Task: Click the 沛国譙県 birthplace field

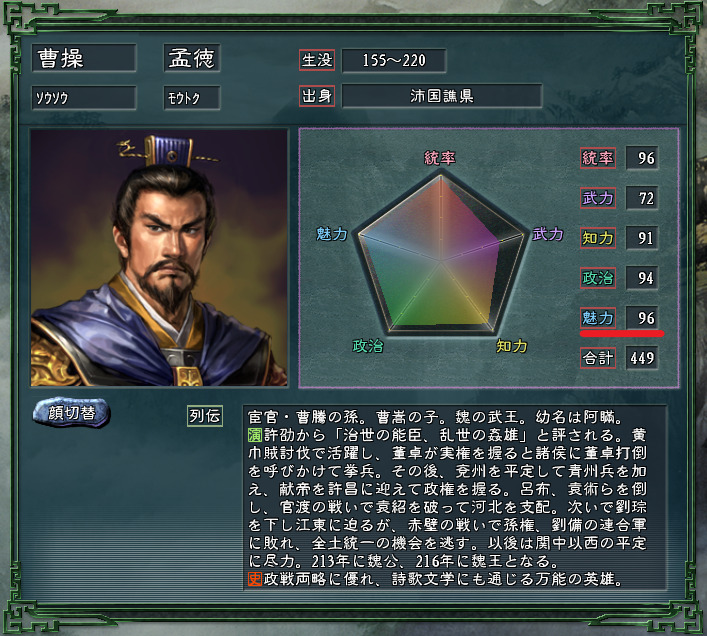Action: tap(442, 96)
